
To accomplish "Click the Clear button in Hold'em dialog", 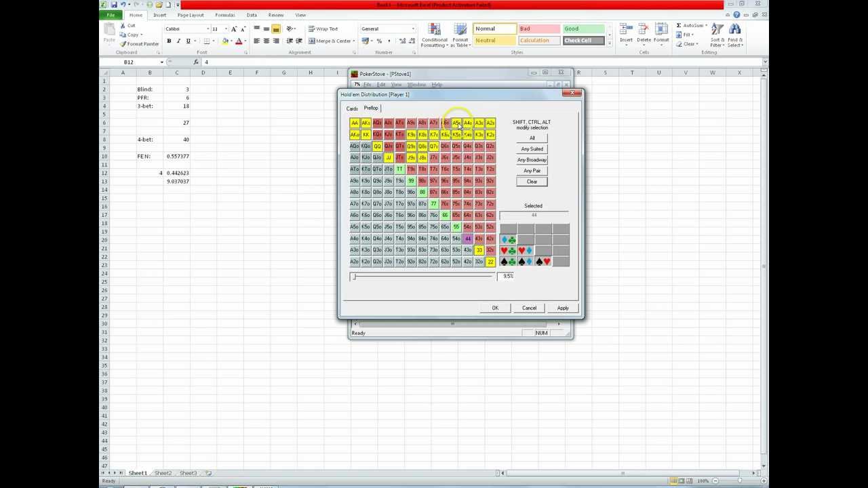I will (532, 182).
